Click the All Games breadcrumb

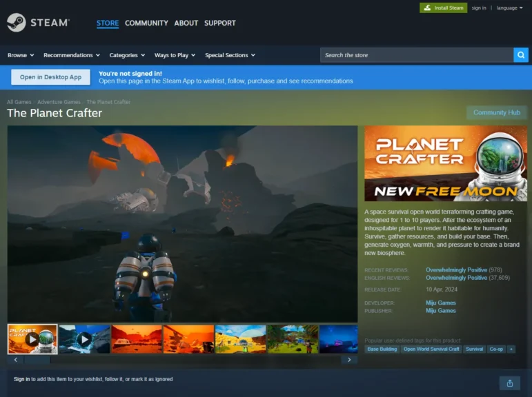[19, 102]
